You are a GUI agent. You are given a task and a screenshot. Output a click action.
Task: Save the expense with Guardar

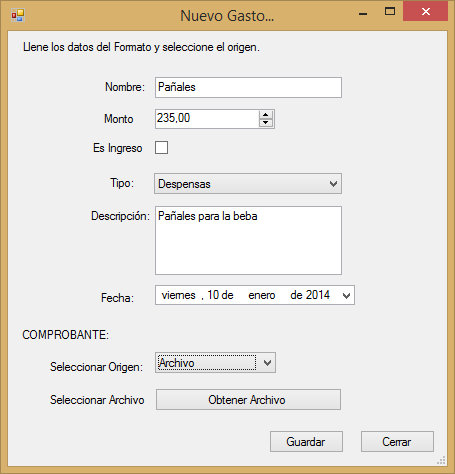(306, 442)
